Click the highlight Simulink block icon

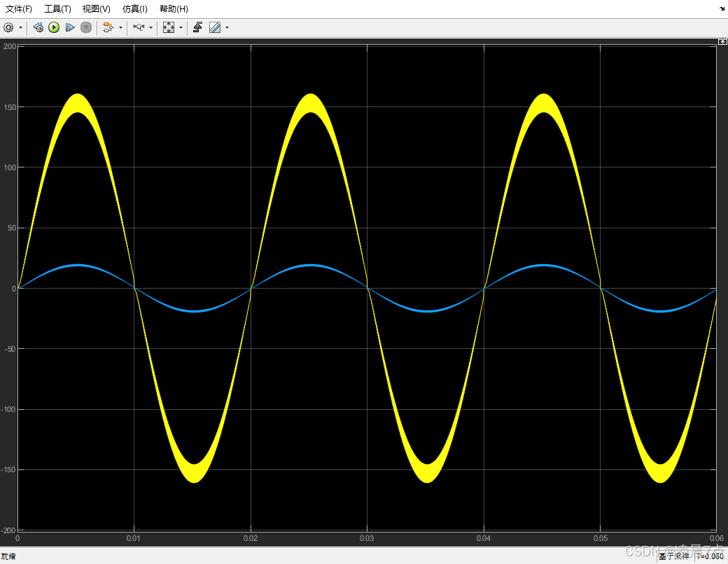pos(108,28)
